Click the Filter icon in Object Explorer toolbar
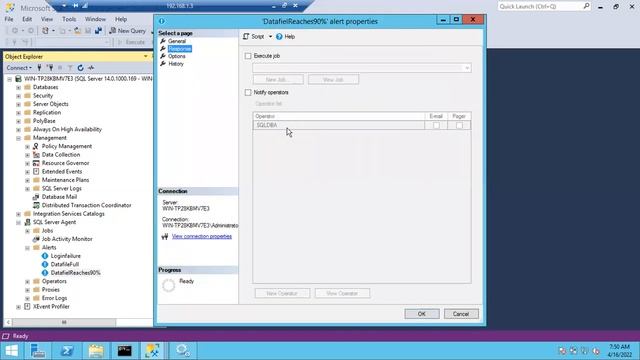Image resolution: width=640 pixels, height=360 pixels. pyautogui.click(x=70, y=68)
